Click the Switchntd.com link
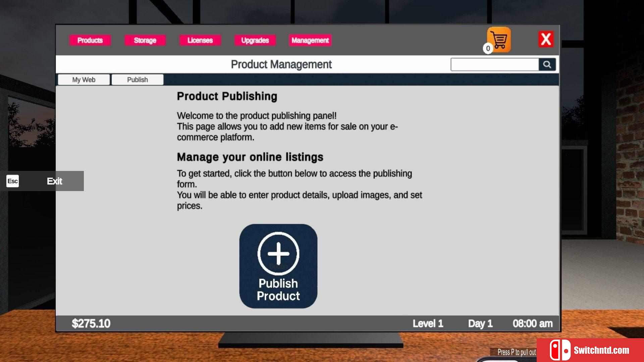The width and height of the screenshot is (644, 362). [x=601, y=350]
